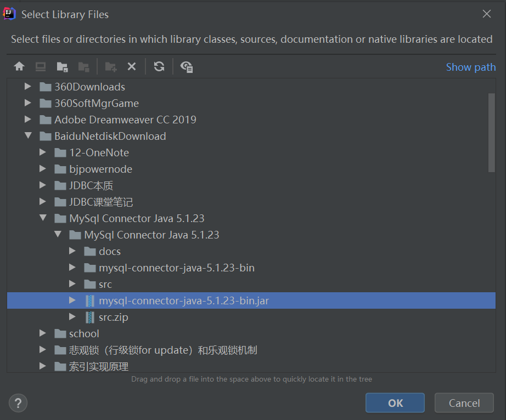The image size is (506, 420).
Task: Click folder icon of 360SoftMgrGame
Action: (45, 103)
